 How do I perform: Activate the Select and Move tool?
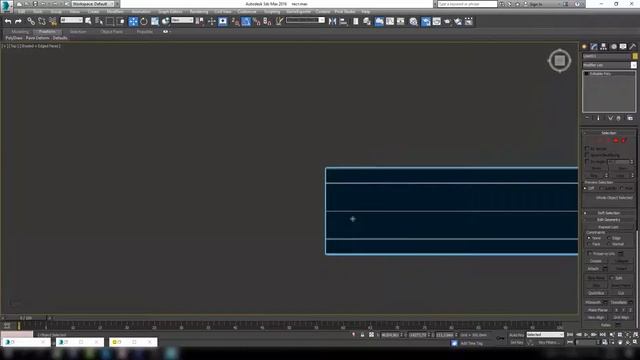click(133, 21)
